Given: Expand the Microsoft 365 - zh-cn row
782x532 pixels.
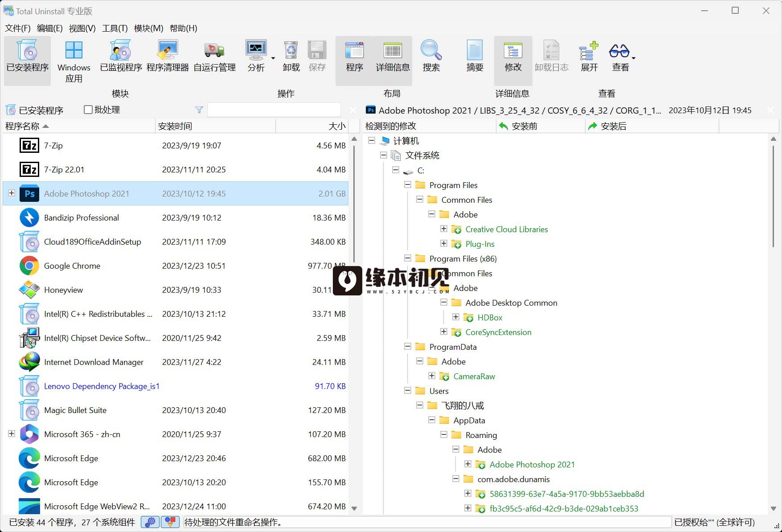Looking at the screenshot, I should click(12, 434).
